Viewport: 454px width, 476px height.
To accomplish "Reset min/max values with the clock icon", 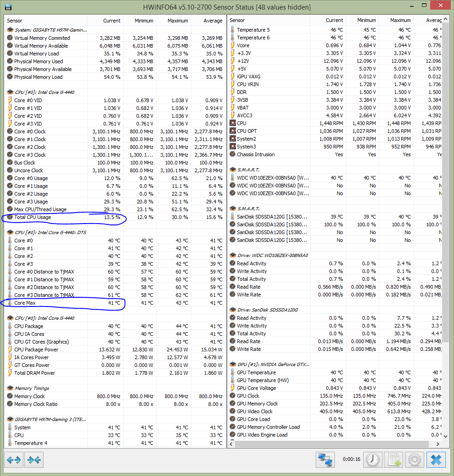I will click(x=372, y=460).
